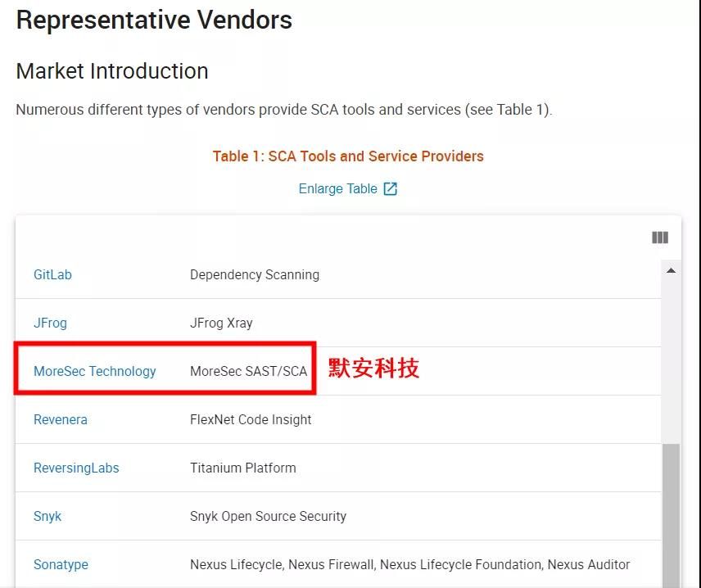The image size is (701, 588).
Task: Click the Sonatype vendor link
Action: 61,564
